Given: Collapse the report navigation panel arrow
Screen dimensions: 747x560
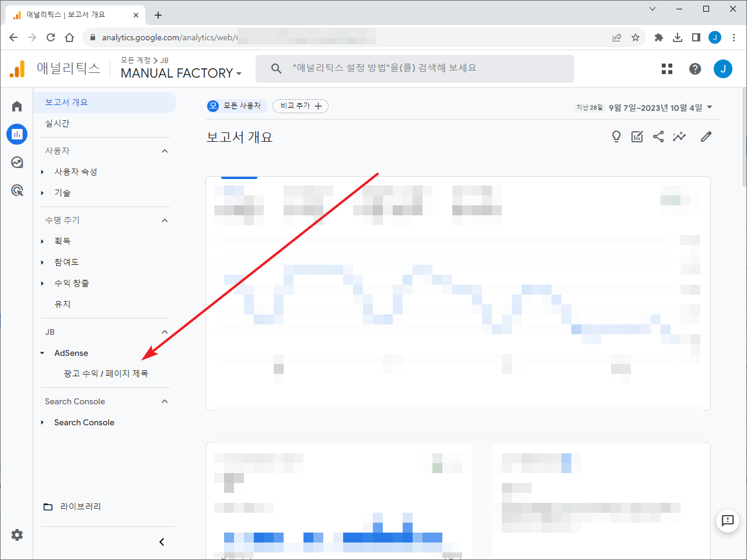Looking at the screenshot, I should (162, 542).
